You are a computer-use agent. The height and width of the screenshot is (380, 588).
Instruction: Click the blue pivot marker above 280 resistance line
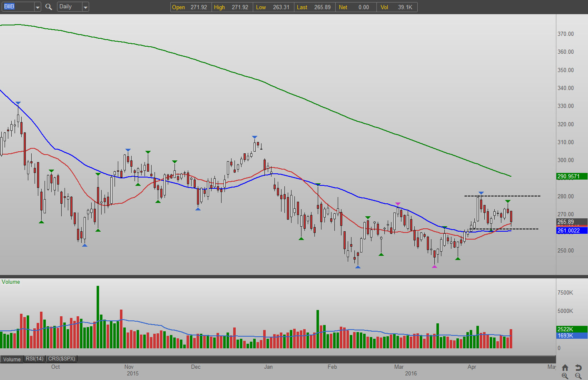click(x=481, y=193)
